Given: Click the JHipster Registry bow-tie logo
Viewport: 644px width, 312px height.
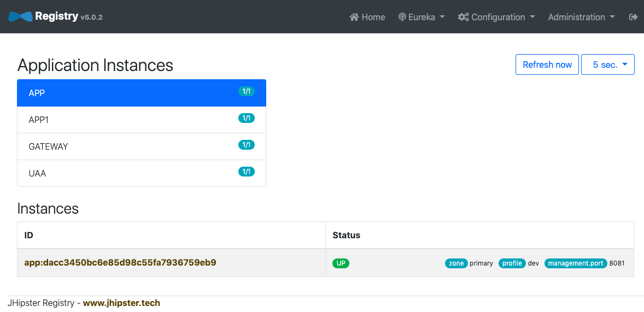Looking at the screenshot, I should coord(20,16).
